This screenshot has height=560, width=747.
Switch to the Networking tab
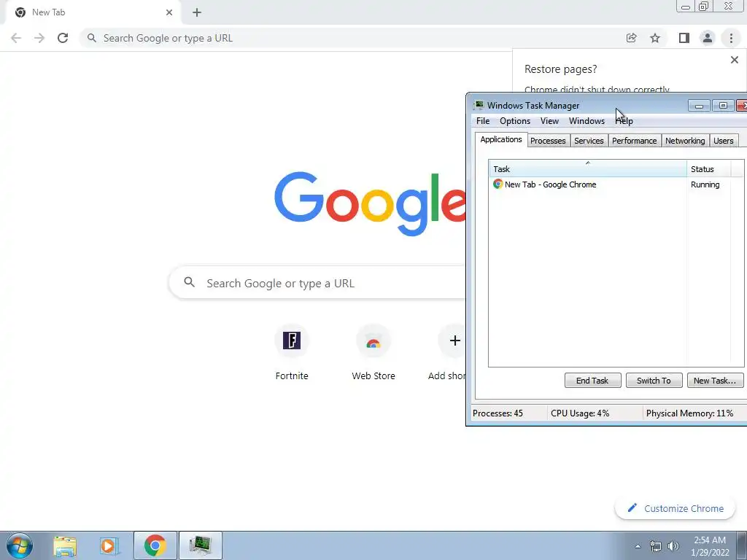685,141
